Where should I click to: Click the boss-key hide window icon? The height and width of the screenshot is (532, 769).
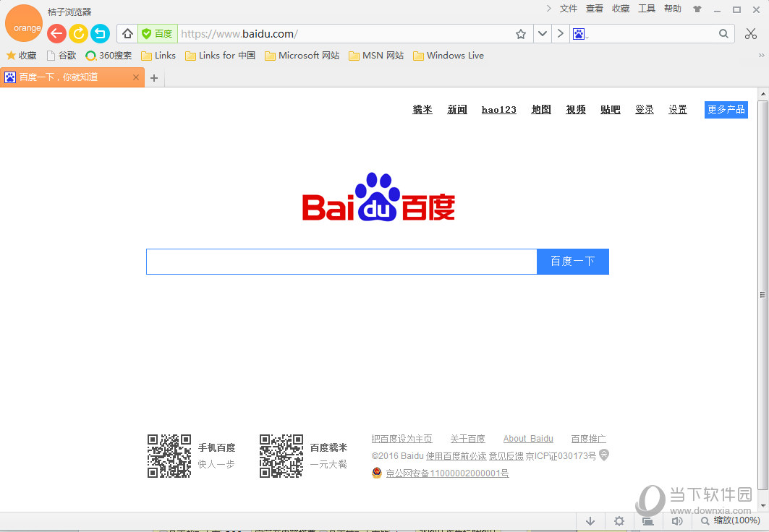coord(647,520)
